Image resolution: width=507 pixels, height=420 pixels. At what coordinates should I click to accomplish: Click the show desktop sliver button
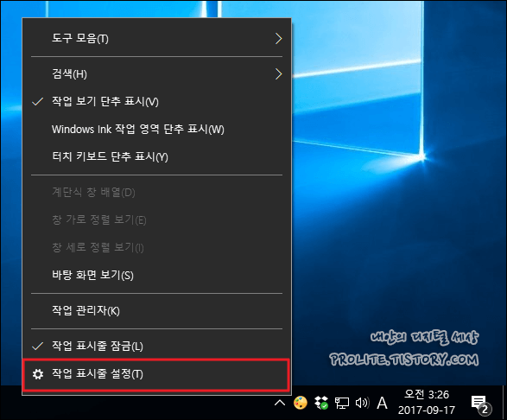click(504, 402)
